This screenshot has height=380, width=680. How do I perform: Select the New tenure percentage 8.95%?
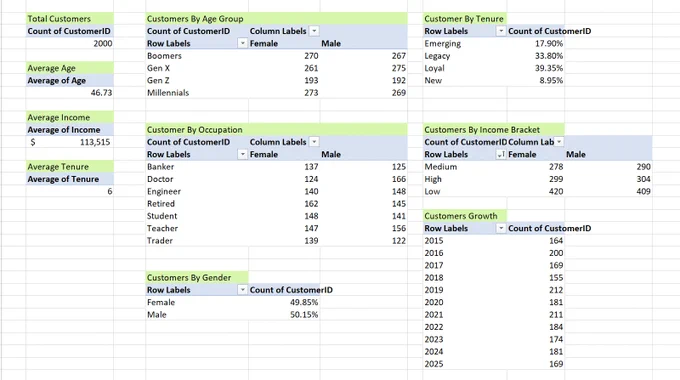click(x=536, y=80)
